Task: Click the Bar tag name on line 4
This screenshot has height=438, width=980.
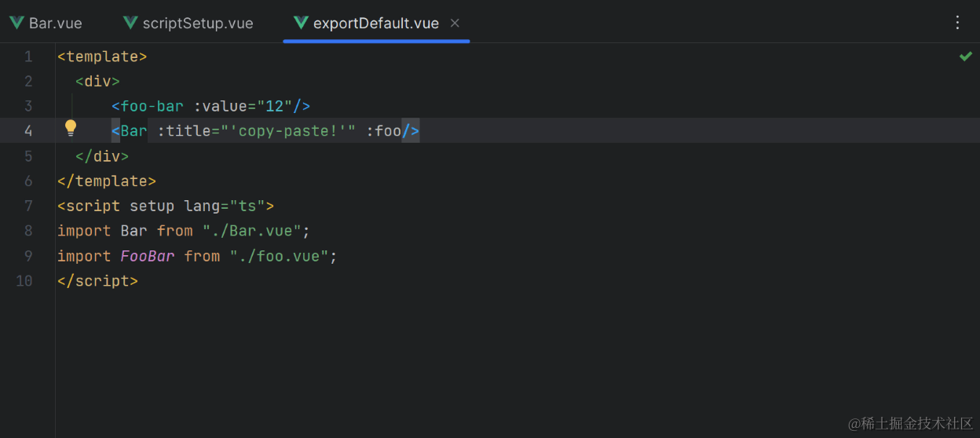Action: tap(133, 131)
